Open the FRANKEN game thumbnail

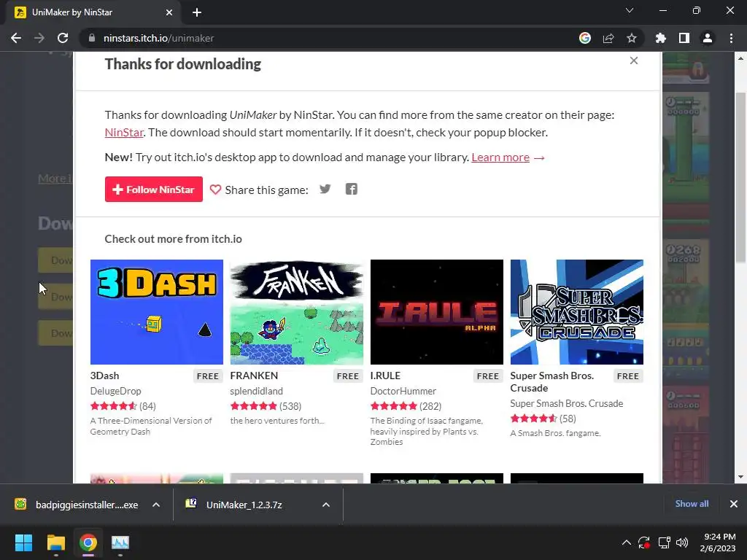tap(296, 312)
